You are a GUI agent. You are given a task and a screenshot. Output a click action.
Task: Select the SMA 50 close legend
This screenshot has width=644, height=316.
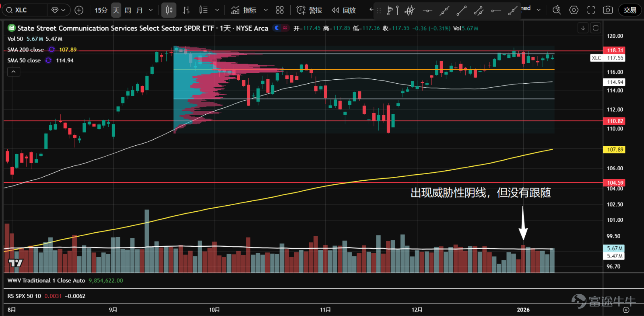coord(24,60)
